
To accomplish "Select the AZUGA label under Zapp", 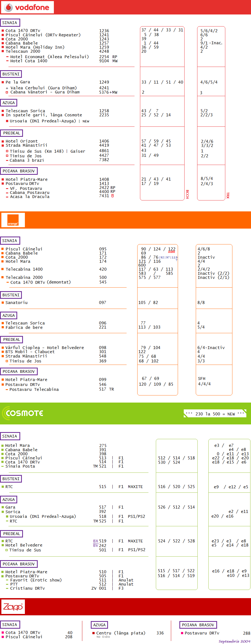I will click(x=100, y=625).
